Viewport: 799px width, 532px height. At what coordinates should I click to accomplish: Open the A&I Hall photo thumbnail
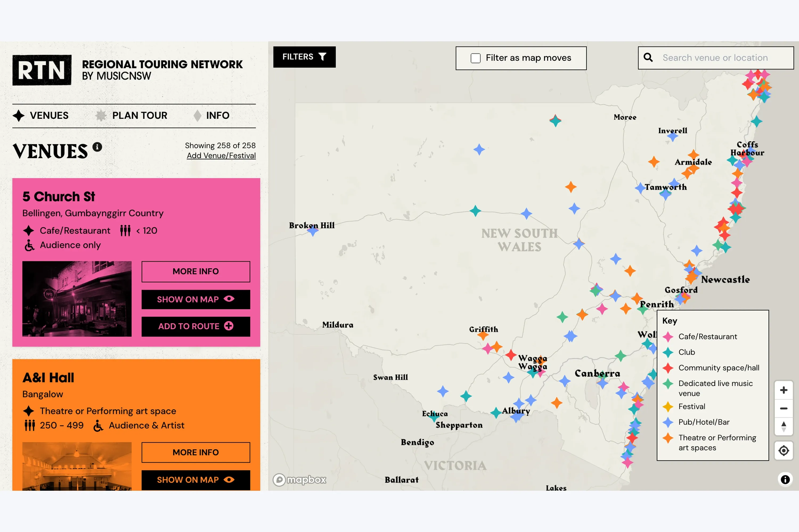(77, 466)
